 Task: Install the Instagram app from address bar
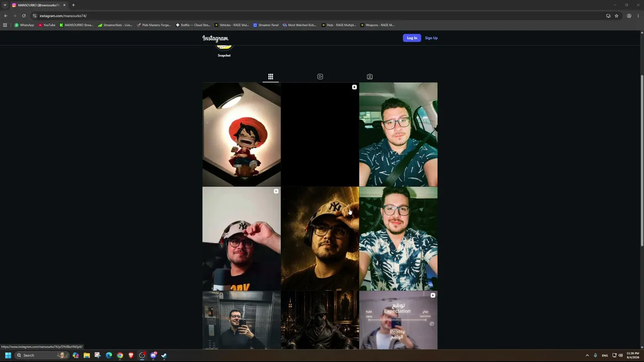608,16
